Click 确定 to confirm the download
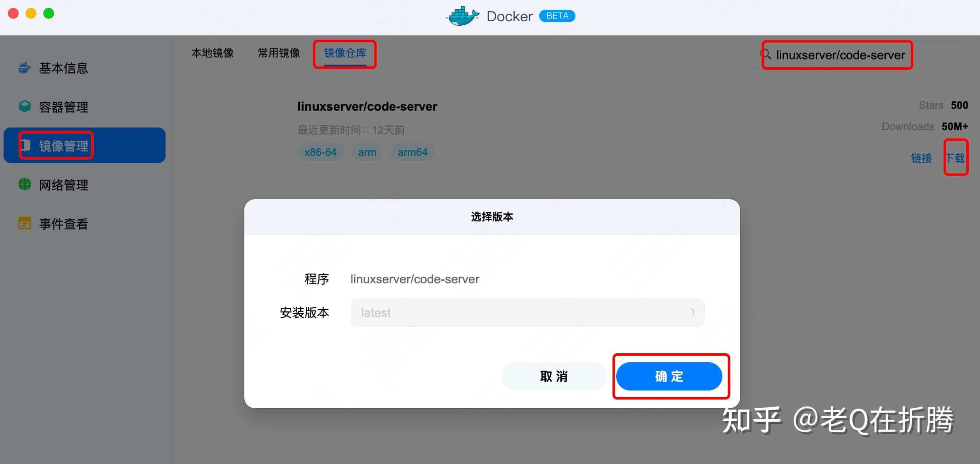The width and height of the screenshot is (980, 464). 669,376
